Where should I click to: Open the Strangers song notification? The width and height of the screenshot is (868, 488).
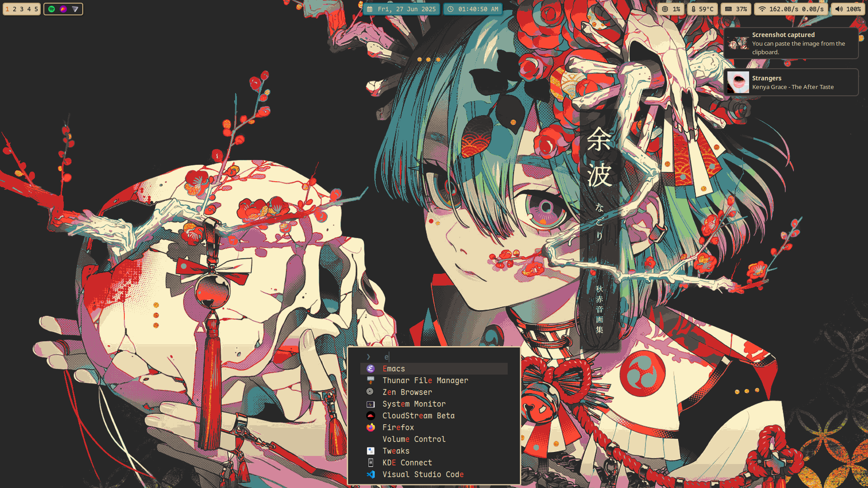click(791, 82)
